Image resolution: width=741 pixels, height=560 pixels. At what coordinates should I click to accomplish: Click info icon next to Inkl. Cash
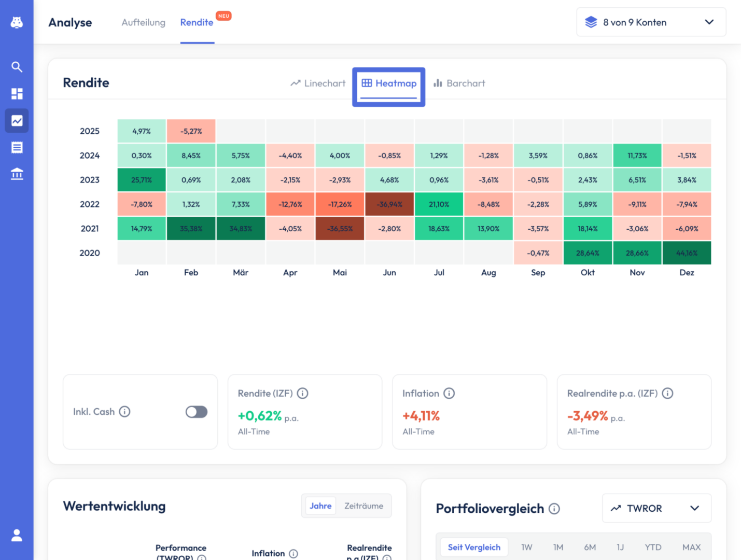click(124, 412)
